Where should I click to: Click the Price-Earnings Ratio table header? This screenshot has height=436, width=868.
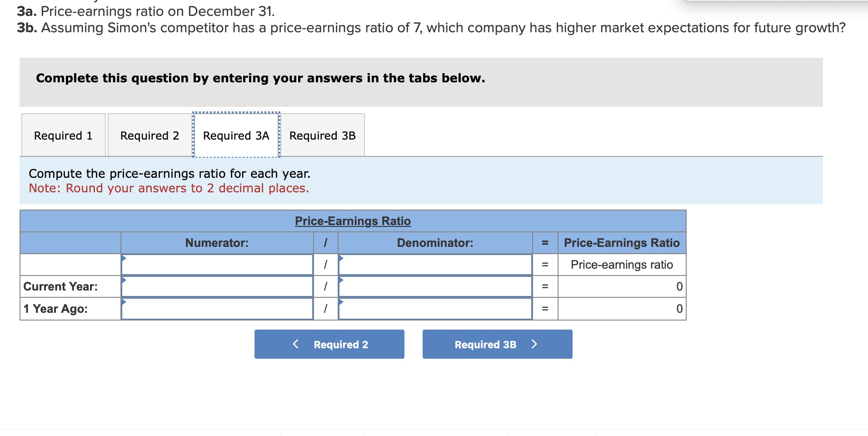coord(353,221)
